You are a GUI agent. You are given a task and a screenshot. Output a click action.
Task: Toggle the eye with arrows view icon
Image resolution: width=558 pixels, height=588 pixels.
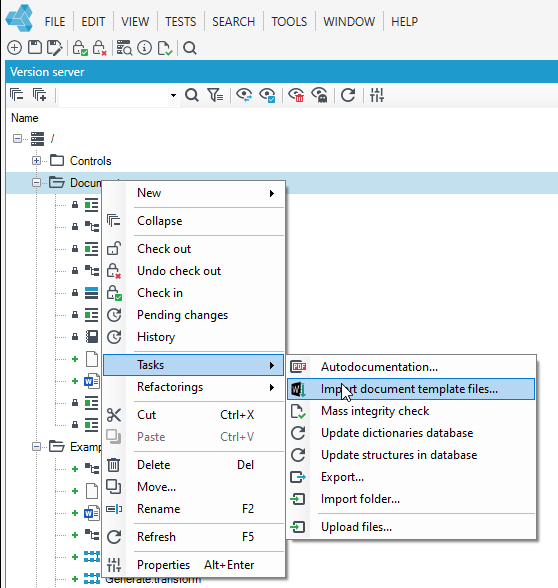click(244, 95)
